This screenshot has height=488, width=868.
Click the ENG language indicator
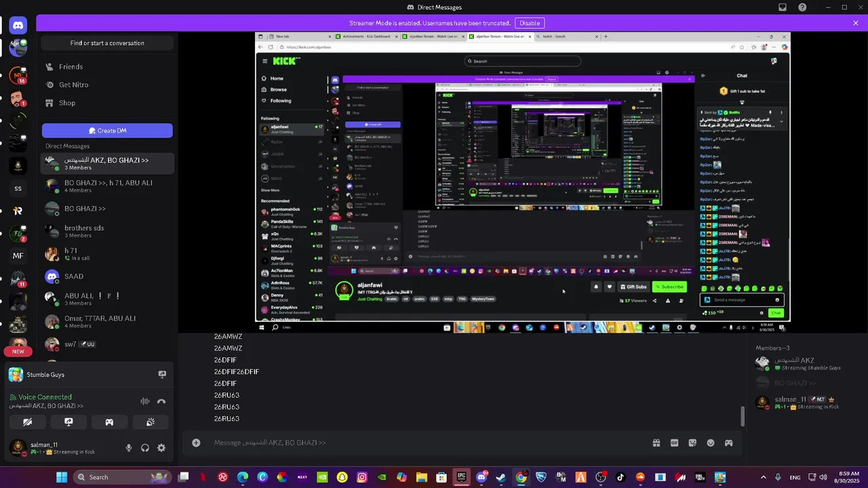click(795, 477)
